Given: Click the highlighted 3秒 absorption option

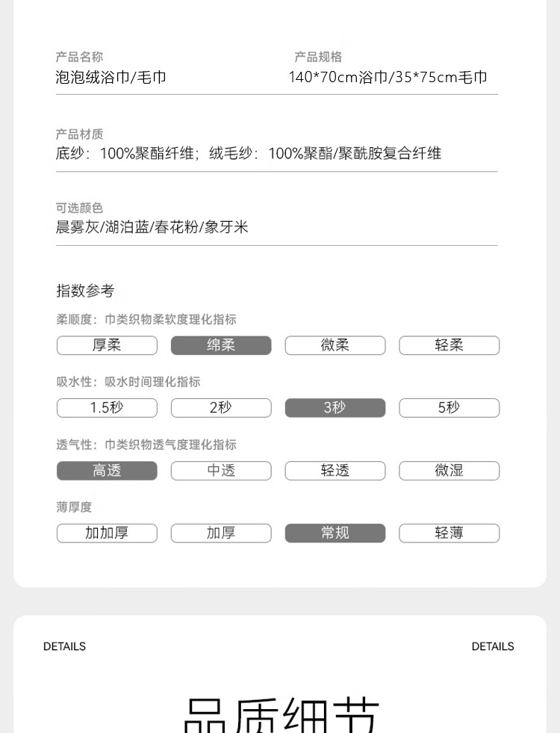Looking at the screenshot, I should (335, 408).
